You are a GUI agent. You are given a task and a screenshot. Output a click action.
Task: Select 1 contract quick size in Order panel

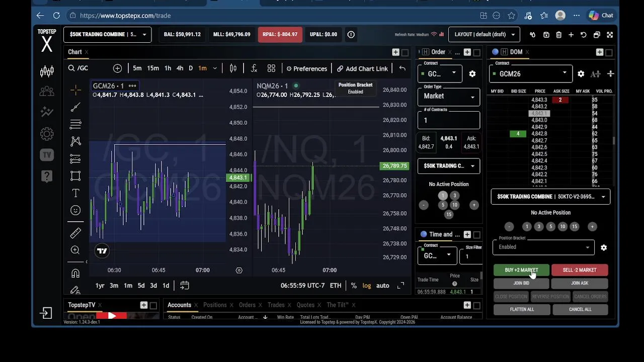point(443,196)
